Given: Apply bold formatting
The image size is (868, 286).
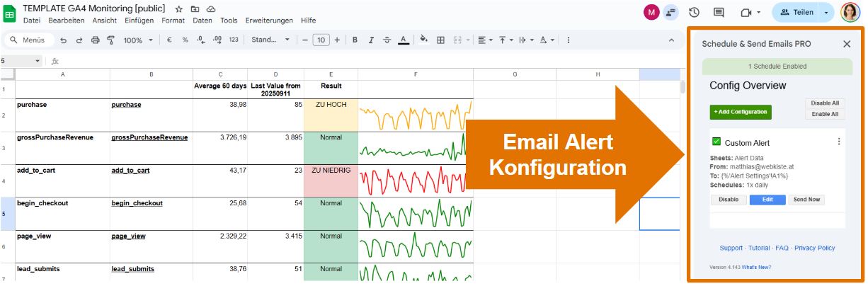Looking at the screenshot, I should click(355, 40).
